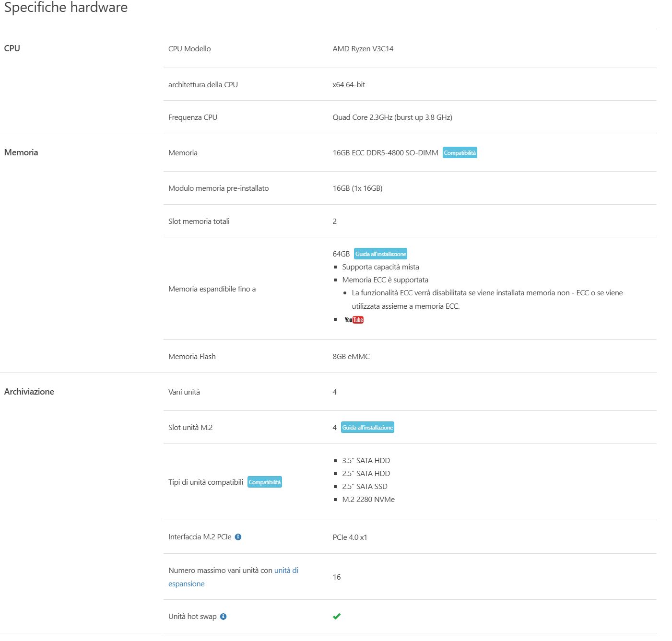This screenshot has width=672, height=641.
Task: Click Compatibilità badge beside Tipi di unità compatibili
Action: [x=265, y=482]
